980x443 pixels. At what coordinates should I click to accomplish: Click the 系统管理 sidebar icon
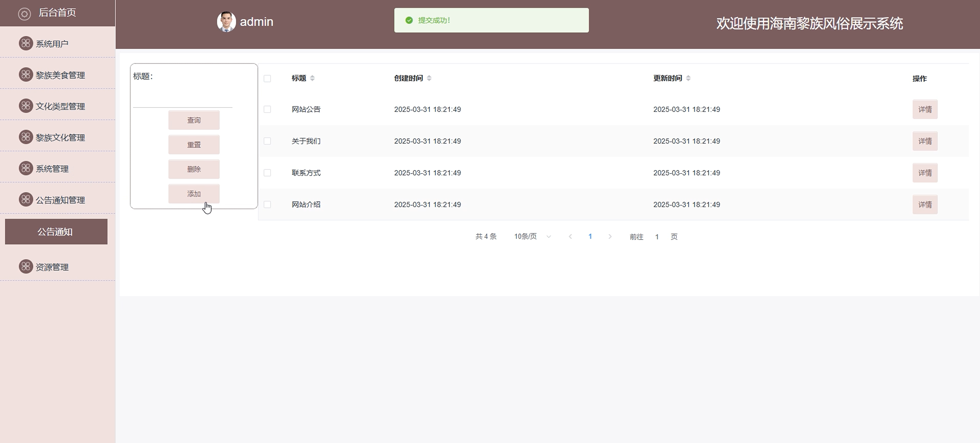[26, 168]
